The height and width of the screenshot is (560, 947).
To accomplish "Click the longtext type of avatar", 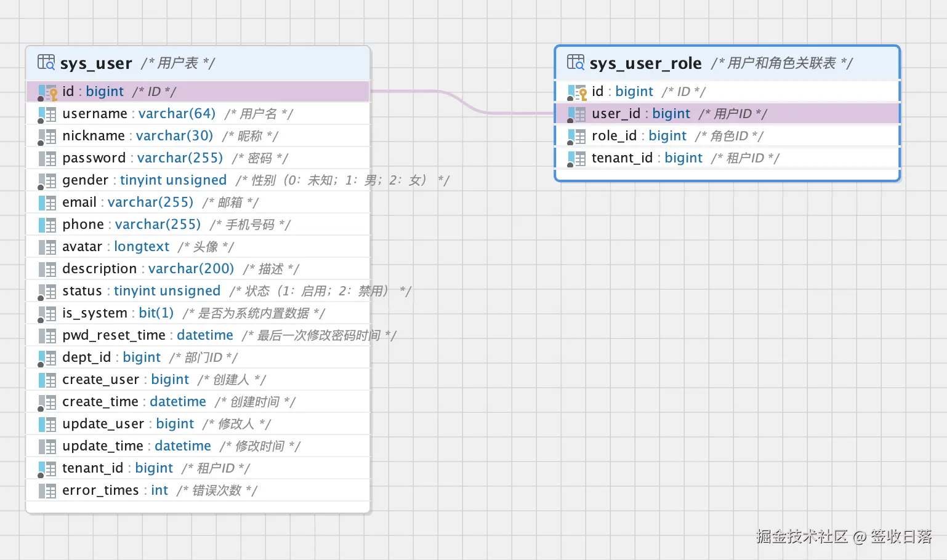I will point(142,247).
